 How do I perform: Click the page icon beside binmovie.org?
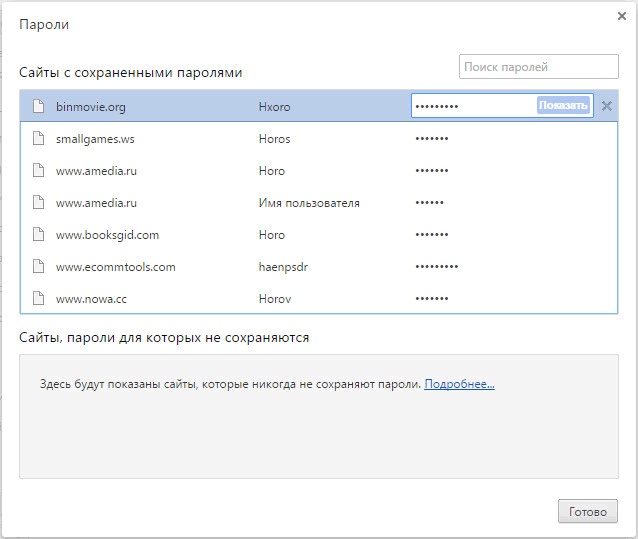[39, 106]
